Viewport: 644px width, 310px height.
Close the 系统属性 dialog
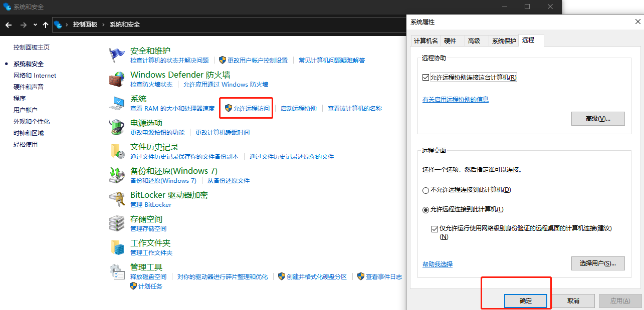[x=637, y=22]
